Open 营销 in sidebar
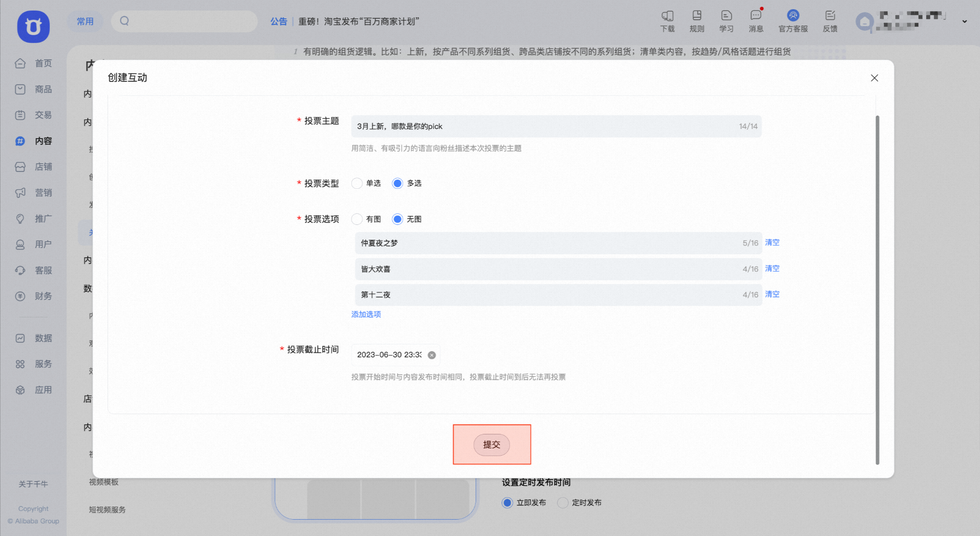 [x=34, y=193]
